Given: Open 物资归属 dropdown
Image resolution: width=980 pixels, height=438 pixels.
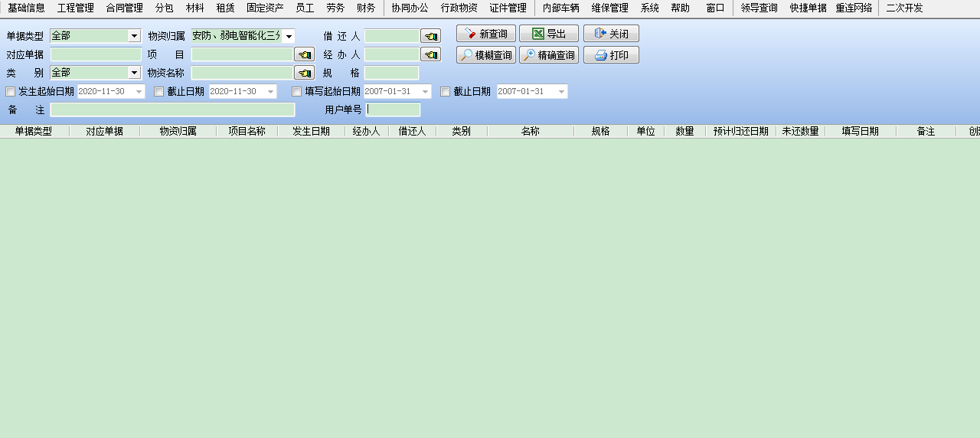Looking at the screenshot, I should [289, 36].
